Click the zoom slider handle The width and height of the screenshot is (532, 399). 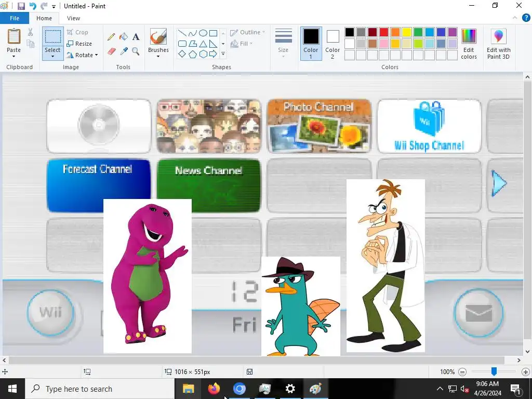click(494, 371)
